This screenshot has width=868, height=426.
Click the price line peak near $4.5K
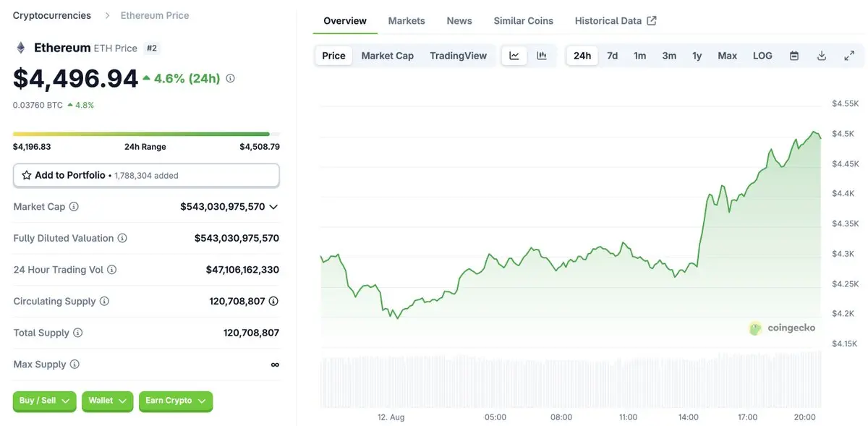pyautogui.click(x=815, y=132)
